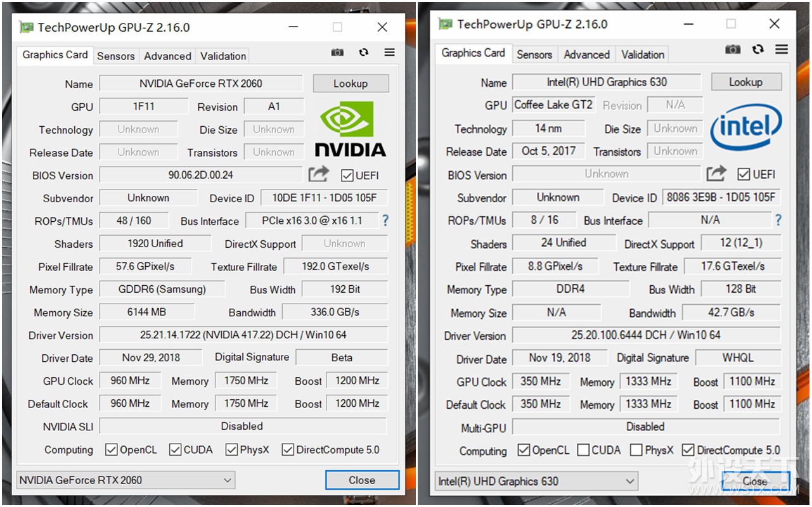Viewport: 812px width, 507px height.
Task: Click BIOS Version field 90.06.2D.00.24
Action: pos(201,175)
